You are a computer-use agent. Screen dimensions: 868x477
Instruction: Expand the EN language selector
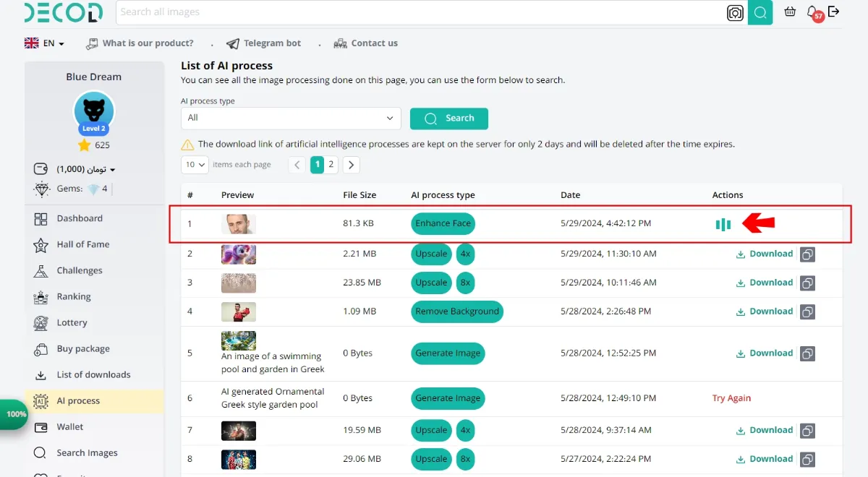45,43
